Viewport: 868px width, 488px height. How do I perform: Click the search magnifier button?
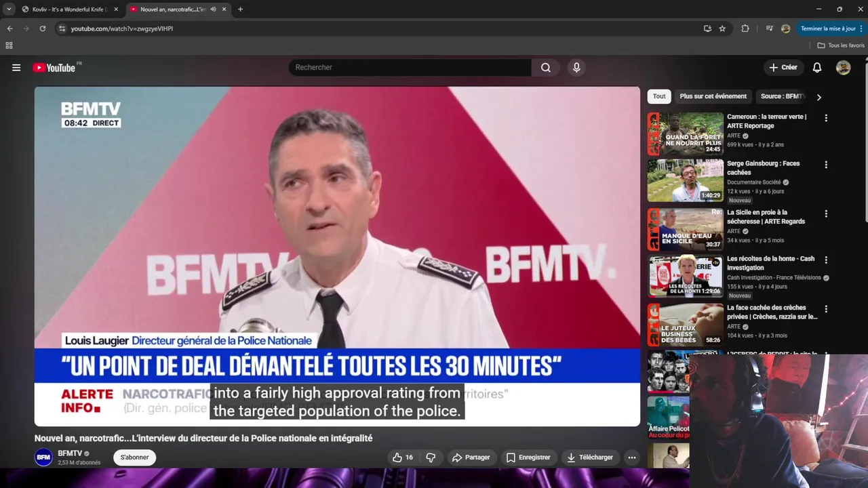(546, 67)
